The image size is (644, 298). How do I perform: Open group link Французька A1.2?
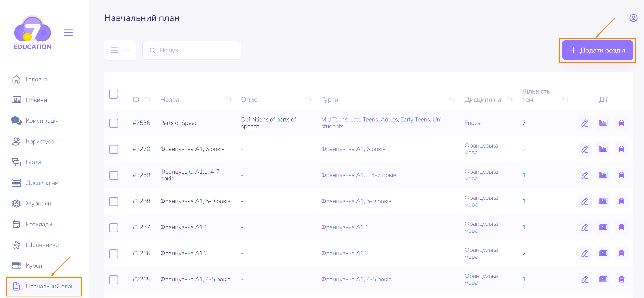coord(345,253)
